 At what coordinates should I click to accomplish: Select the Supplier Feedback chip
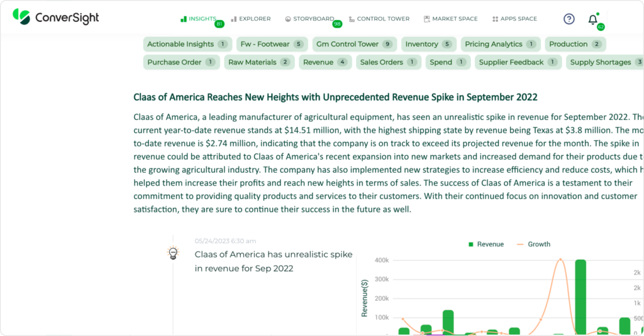[518, 62]
